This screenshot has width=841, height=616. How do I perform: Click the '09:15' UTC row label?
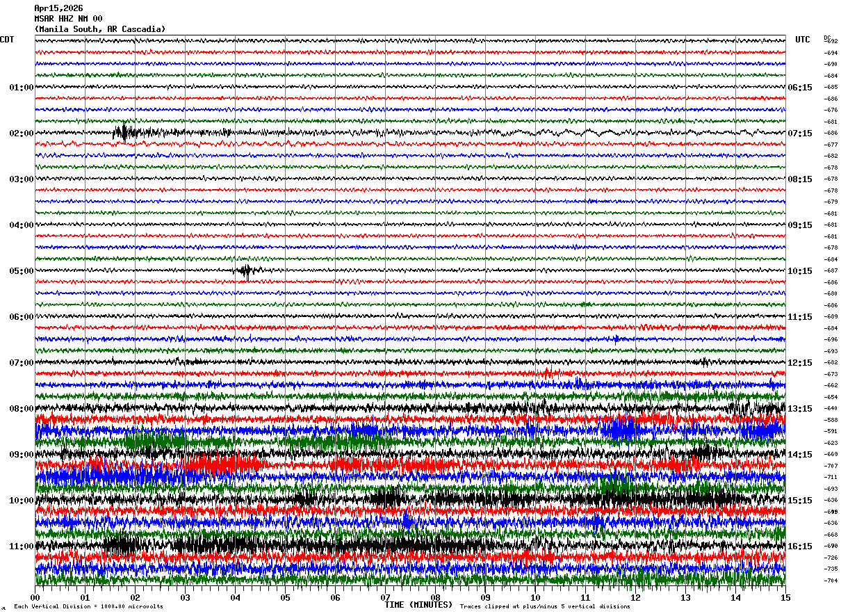pos(800,225)
